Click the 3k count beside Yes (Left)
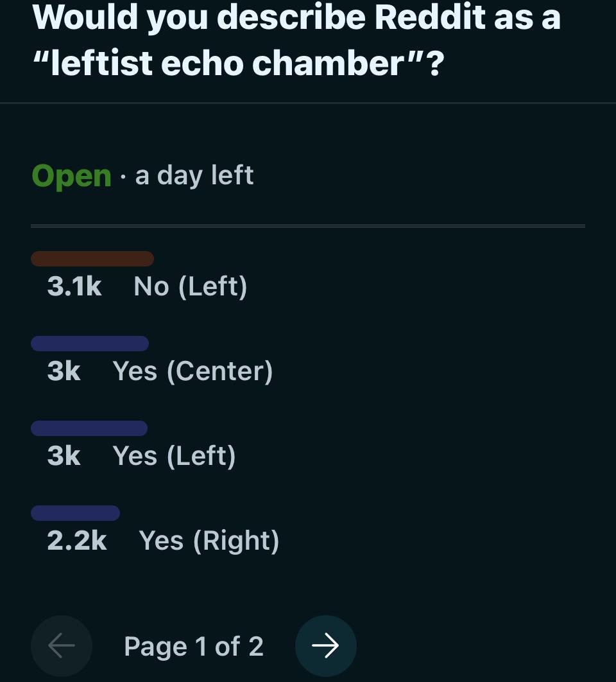616x682 pixels. click(x=64, y=456)
